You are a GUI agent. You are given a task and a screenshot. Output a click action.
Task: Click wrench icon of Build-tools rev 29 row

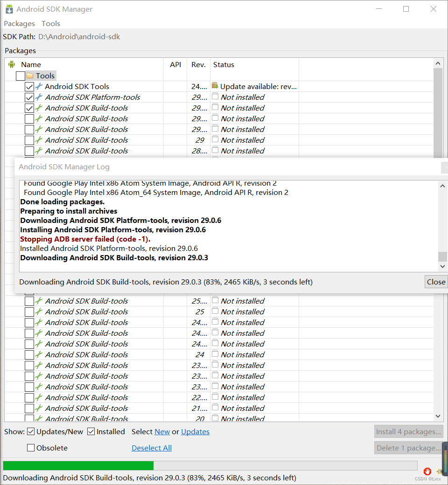click(39, 140)
